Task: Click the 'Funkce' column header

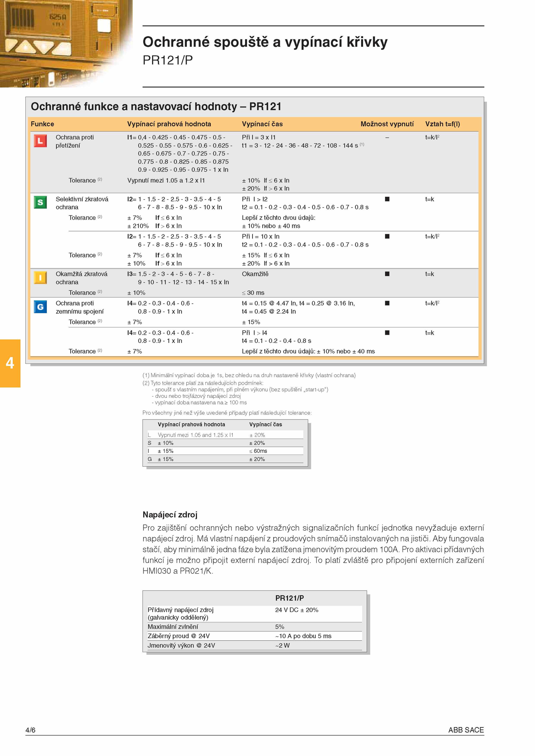Action: click(x=42, y=124)
